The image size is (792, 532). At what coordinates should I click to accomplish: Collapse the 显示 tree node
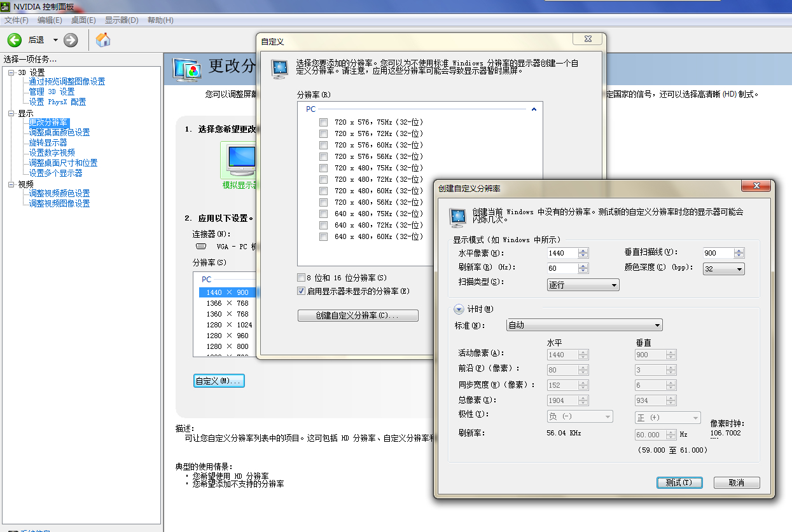(x=11, y=113)
